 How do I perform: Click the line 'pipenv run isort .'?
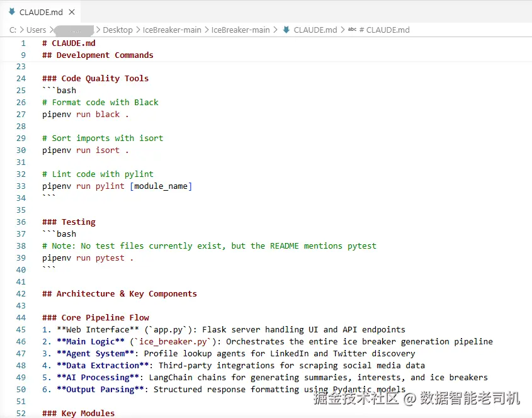click(86, 150)
